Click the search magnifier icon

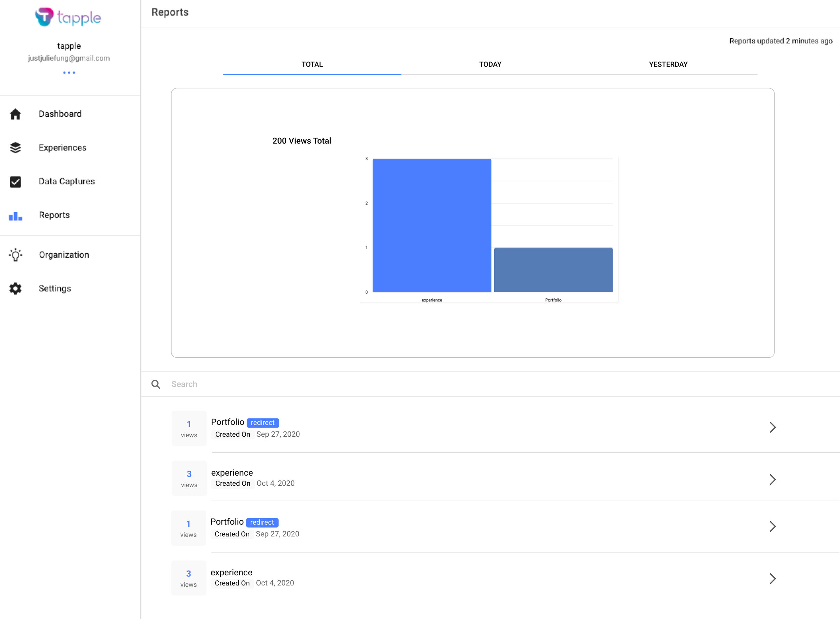click(x=156, y=384)
